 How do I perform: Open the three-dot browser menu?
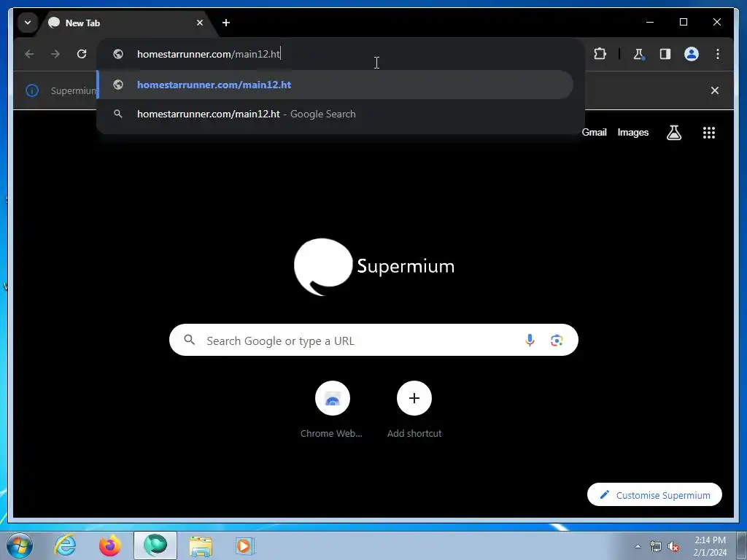coord(718,54)
